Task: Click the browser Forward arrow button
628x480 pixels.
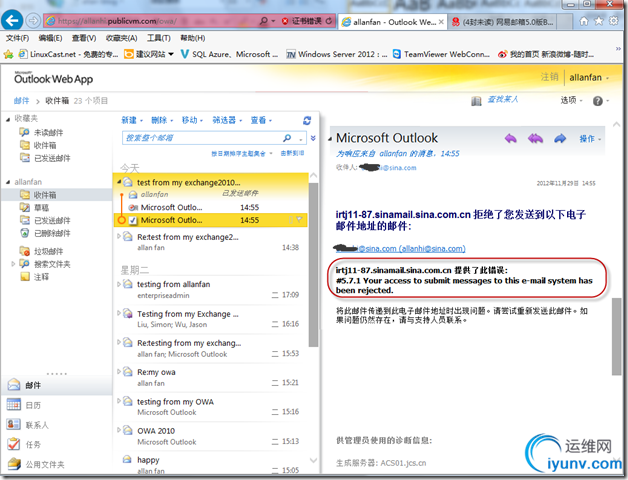Action: (x=33, y=20)
